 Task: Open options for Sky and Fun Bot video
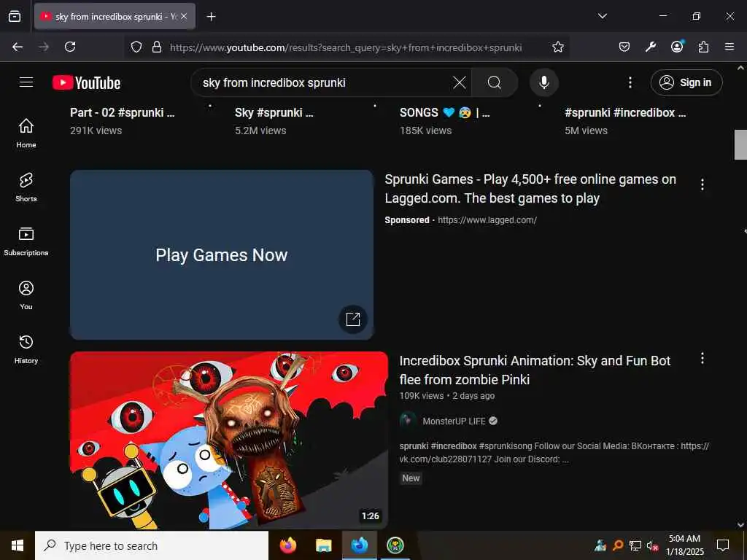[x=703, y=358]
